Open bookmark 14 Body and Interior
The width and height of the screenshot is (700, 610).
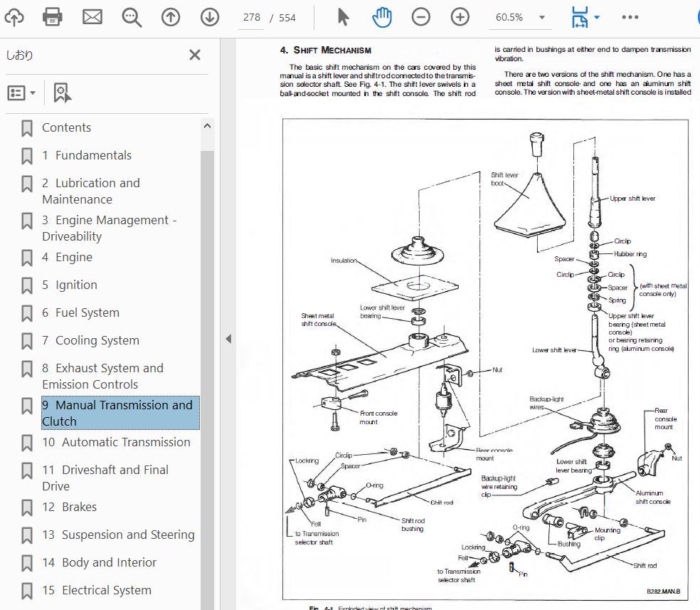(x=99, y=562)
